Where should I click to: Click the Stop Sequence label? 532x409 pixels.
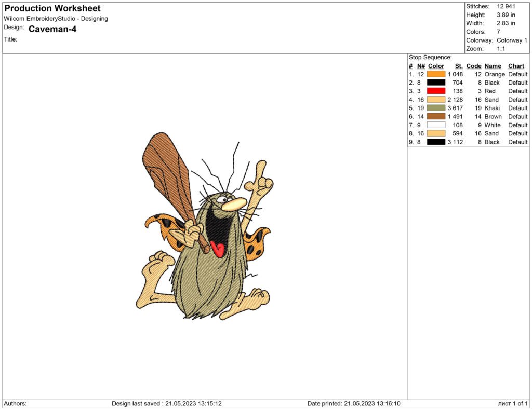tap(429, 57)
